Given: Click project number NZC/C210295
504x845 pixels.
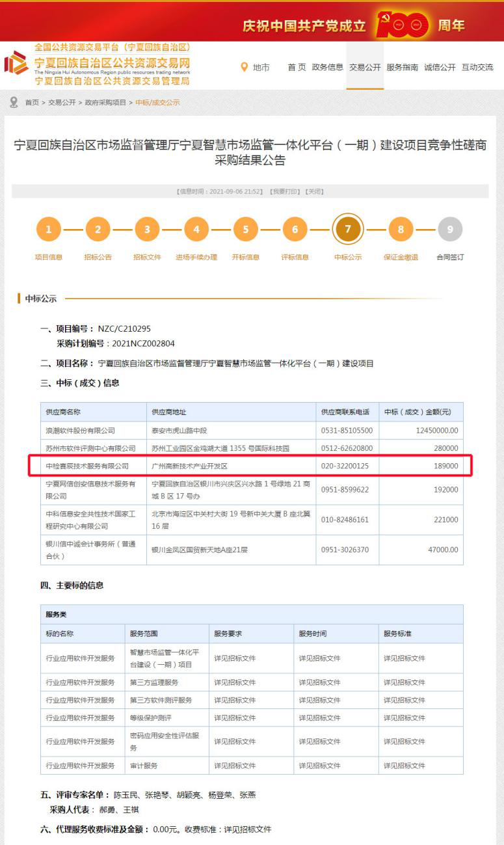Looking at the screenshot, I should 124,329.
